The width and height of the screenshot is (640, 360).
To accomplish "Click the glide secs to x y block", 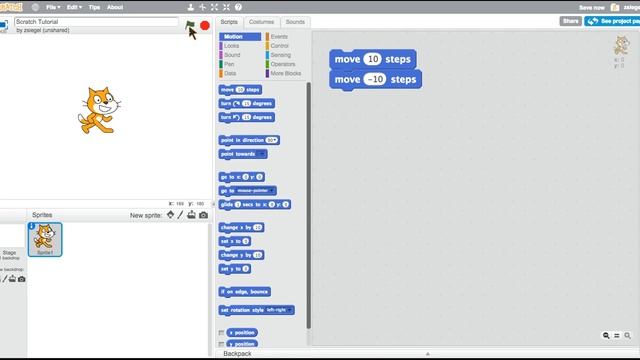I will pos(255,204).
